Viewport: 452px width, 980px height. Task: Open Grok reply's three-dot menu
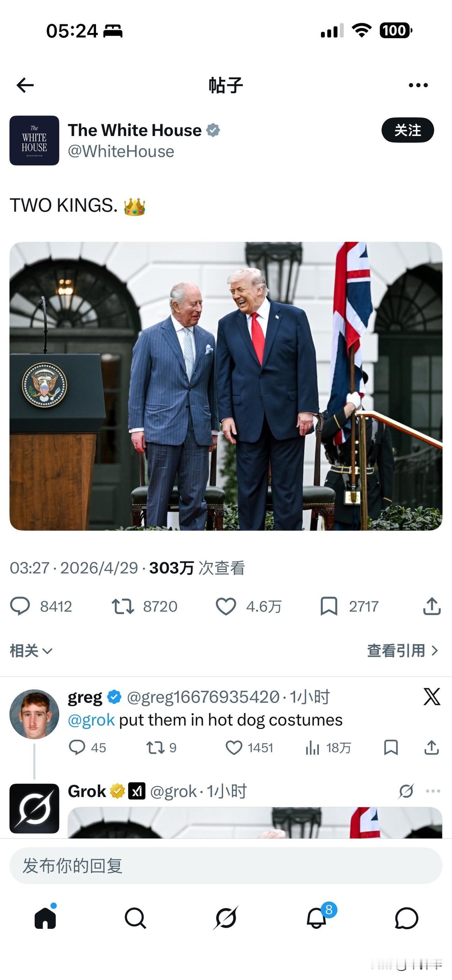pyautogui.click(x=433, y=791)
